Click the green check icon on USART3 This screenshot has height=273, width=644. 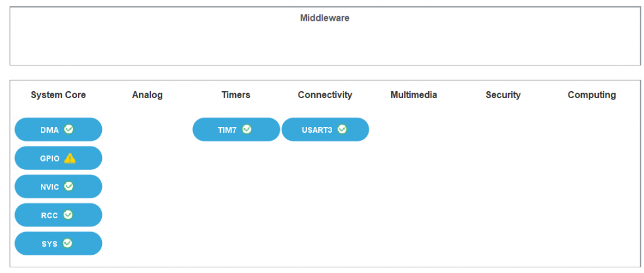coord(342,130)
